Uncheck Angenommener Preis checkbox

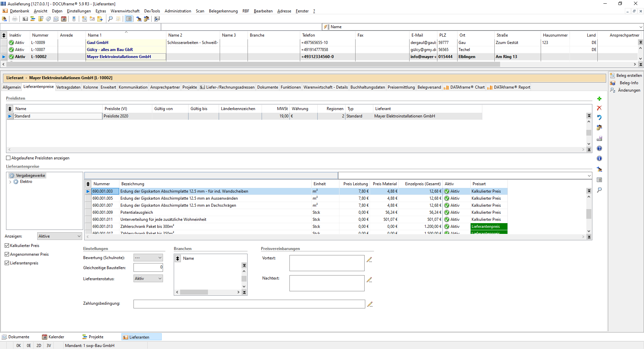7,254
